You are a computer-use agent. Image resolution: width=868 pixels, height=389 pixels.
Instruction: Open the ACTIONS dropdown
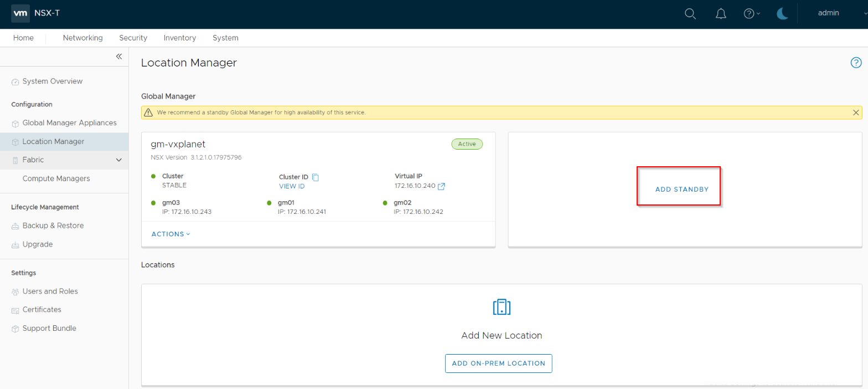(170, 234)
